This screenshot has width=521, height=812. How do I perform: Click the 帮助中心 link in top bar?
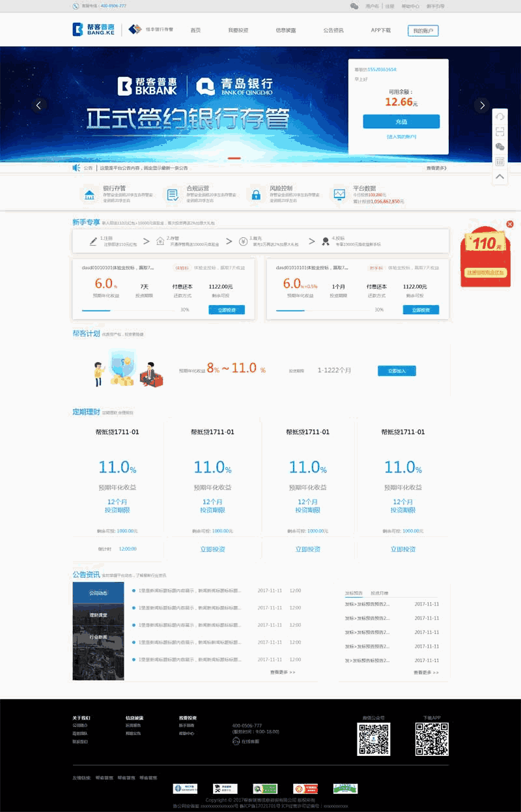point(410,6)
